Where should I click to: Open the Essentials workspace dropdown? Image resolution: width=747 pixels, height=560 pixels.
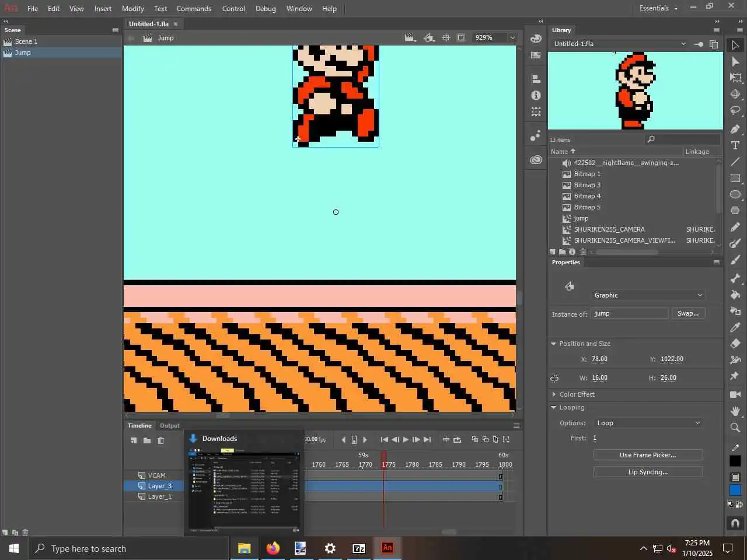pyautogui.click(x=658, y=8)
